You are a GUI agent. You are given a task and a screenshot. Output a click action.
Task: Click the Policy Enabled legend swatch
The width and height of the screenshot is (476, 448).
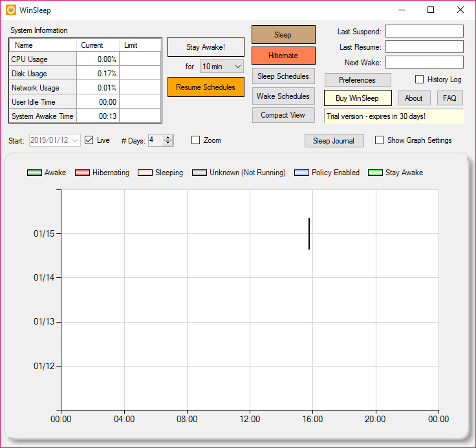point(302,173)
